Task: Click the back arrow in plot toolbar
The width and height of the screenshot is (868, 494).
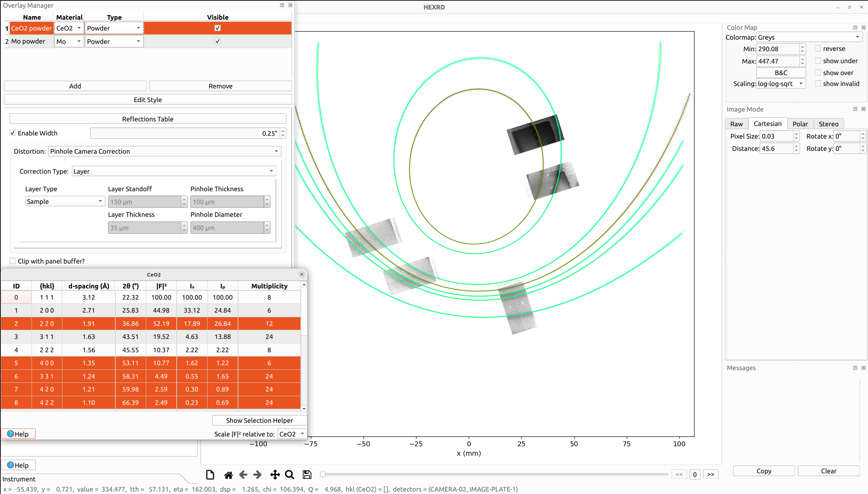Action: (x=243, y=475)
